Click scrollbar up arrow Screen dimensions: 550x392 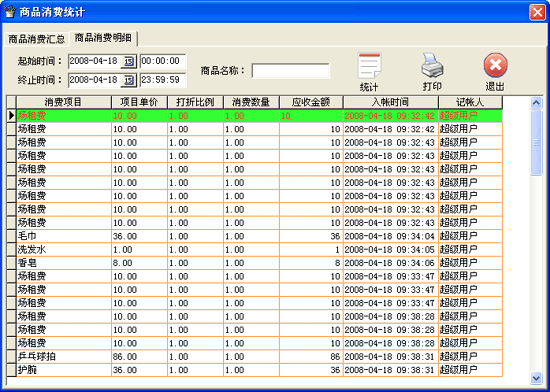(536, 103)
